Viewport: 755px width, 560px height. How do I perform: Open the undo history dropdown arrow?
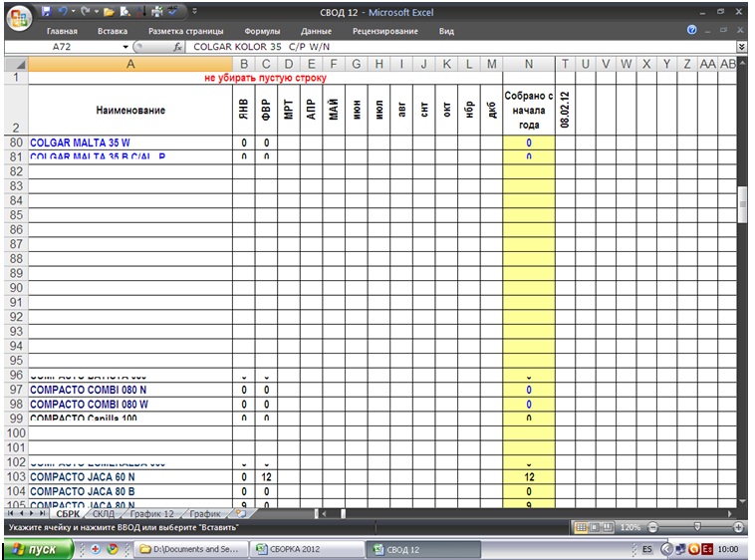tap(73, 11)
